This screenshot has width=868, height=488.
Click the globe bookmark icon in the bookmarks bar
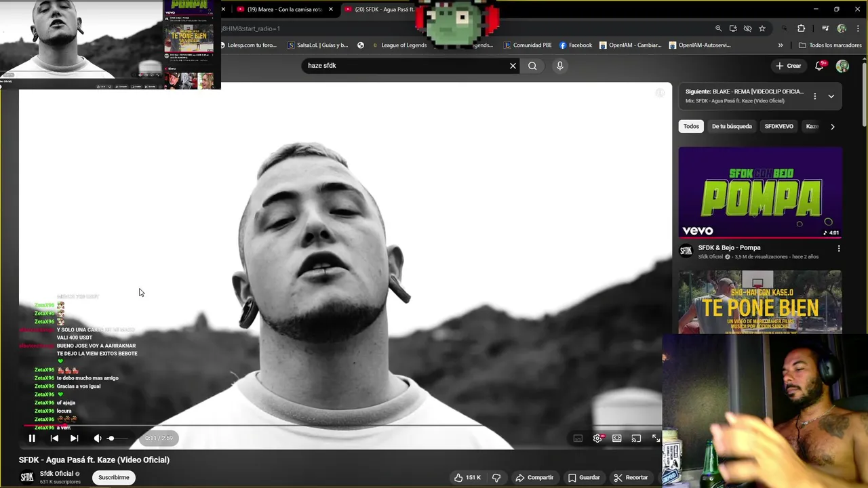[361, 45]
